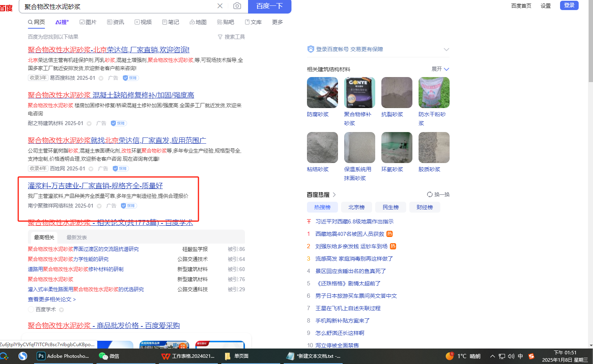Click the search tools funnel icon
The image size is (593, 364).
(220, 37)
